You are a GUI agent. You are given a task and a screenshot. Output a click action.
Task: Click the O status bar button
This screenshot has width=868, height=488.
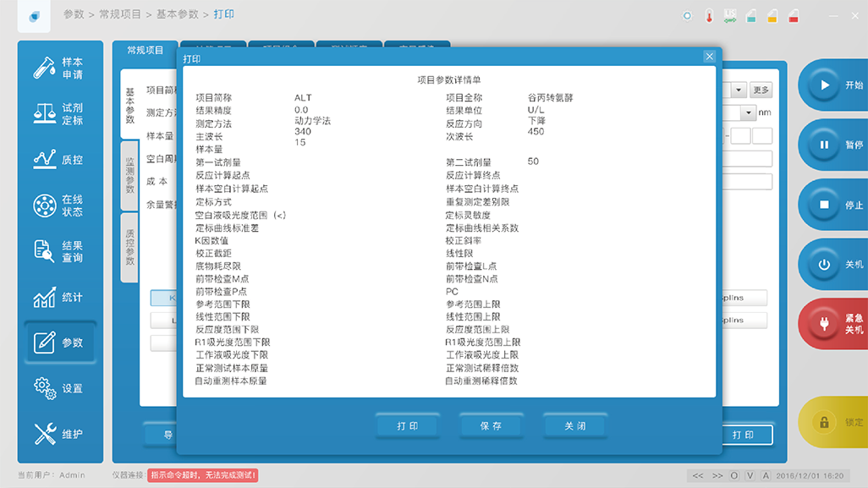734,476
